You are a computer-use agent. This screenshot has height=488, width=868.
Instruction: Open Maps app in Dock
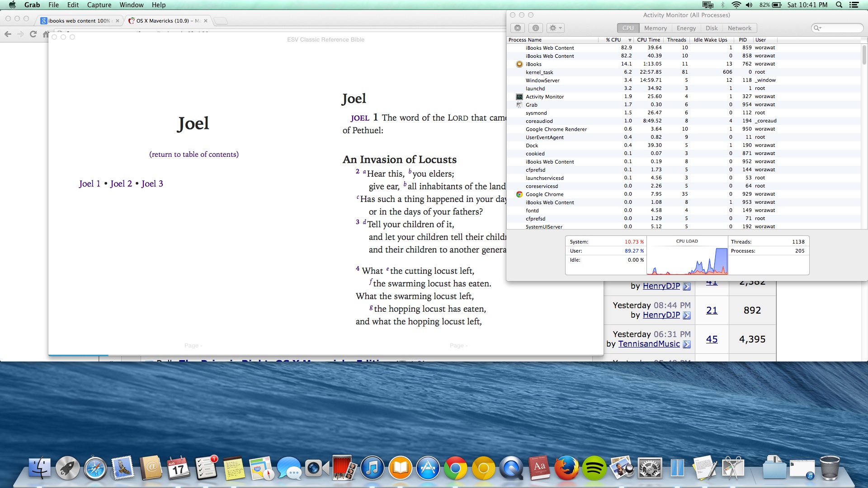click(x=261, y=468)
